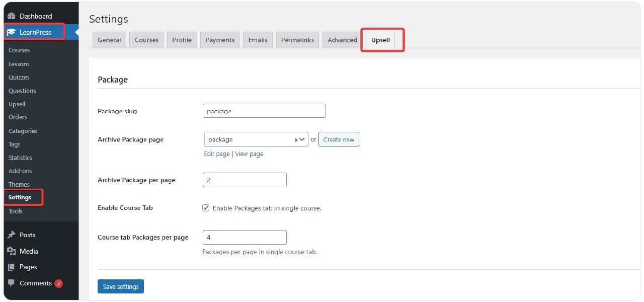The height and width of the screenshot is (302, 644).
Task: Click the Enable Course Tab label
Action: click(x=125, y=208)
